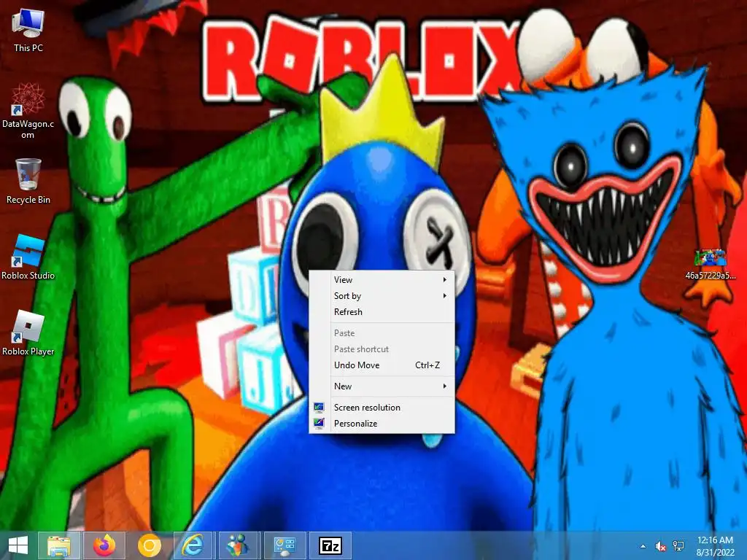Open File Explorer from the taskbar
The width and height of the screenshot is (747, 560).
58,545
